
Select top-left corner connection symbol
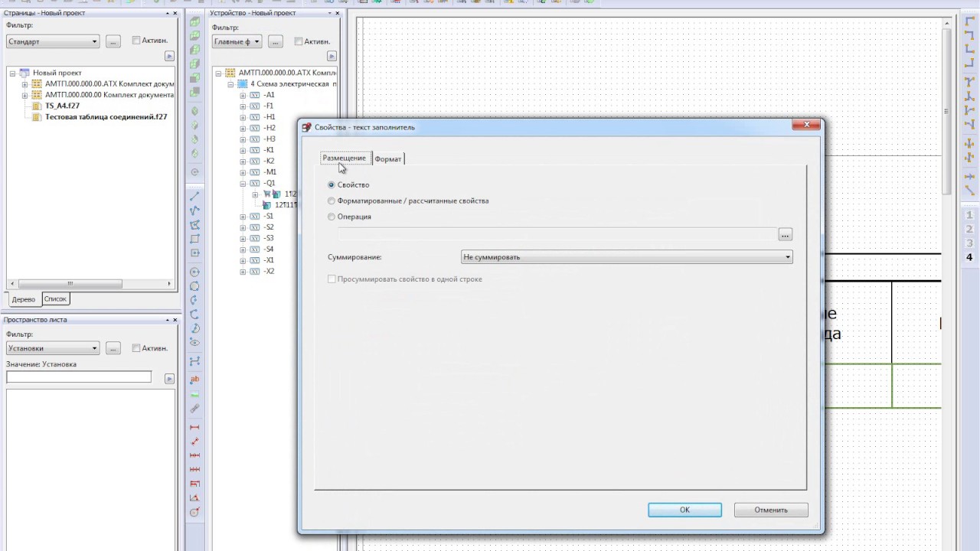[x=969, y=21]
